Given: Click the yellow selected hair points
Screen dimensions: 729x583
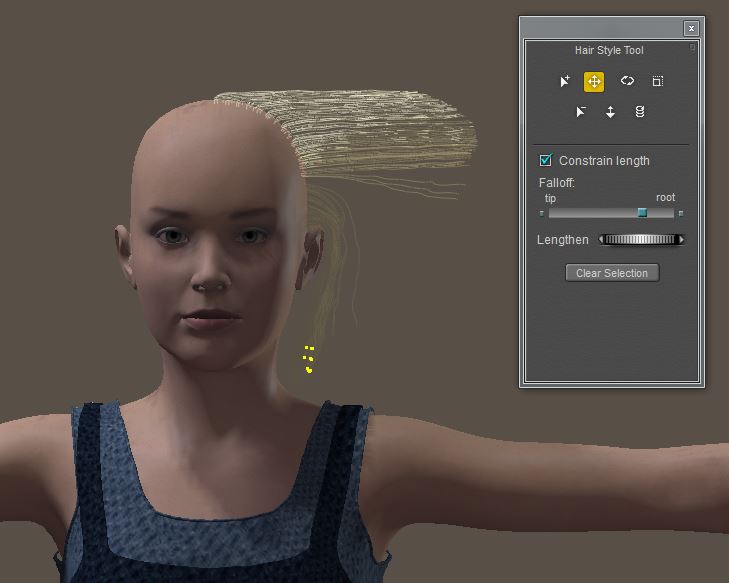Looking at the screenshot, I should pyautogui.click(x=309, y=360).
